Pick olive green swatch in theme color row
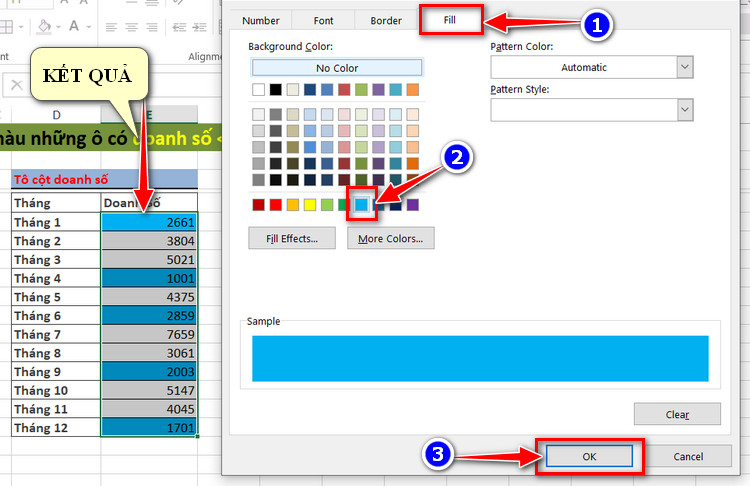 [362, 89]
